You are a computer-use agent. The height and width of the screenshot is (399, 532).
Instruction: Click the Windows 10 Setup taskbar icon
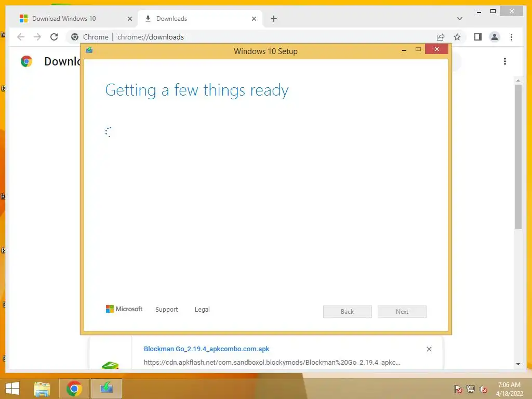107,389
